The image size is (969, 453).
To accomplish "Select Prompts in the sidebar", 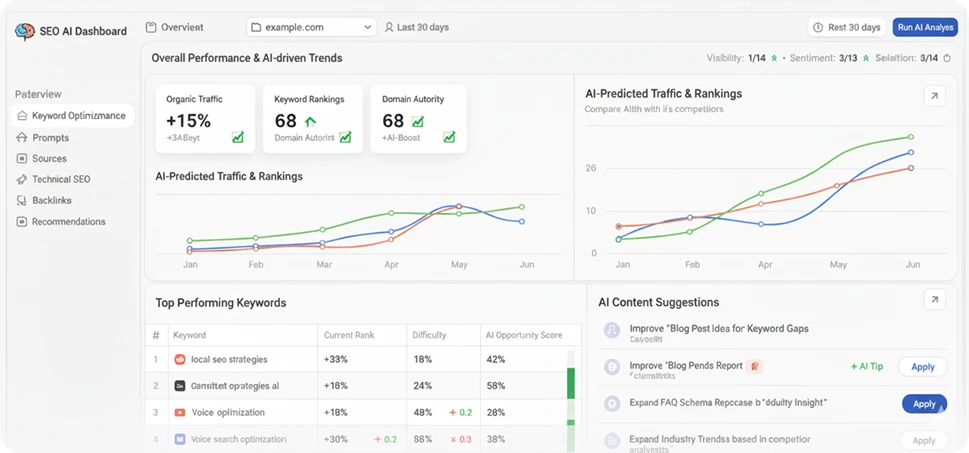I will pos(50,138).
